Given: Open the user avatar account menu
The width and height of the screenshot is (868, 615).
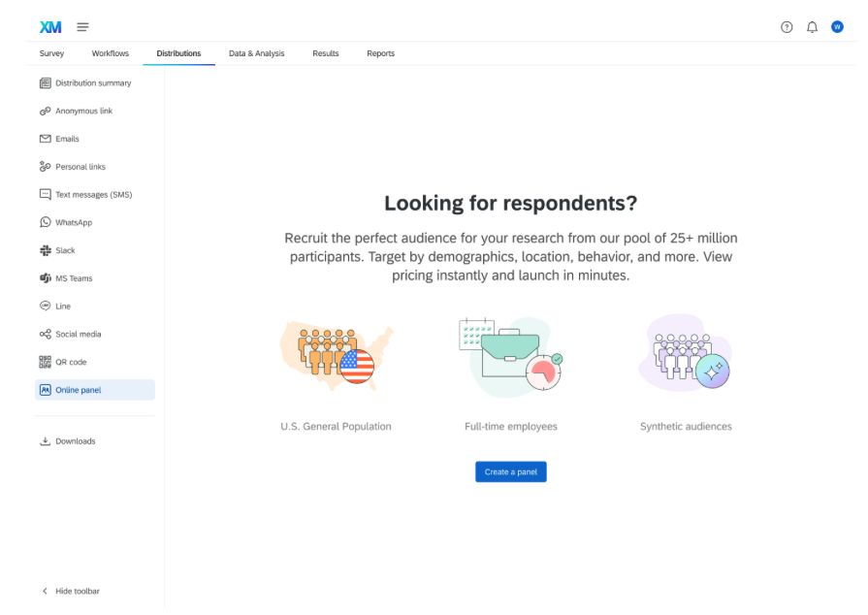Looking at the screenshot, I should click(836, 26).
